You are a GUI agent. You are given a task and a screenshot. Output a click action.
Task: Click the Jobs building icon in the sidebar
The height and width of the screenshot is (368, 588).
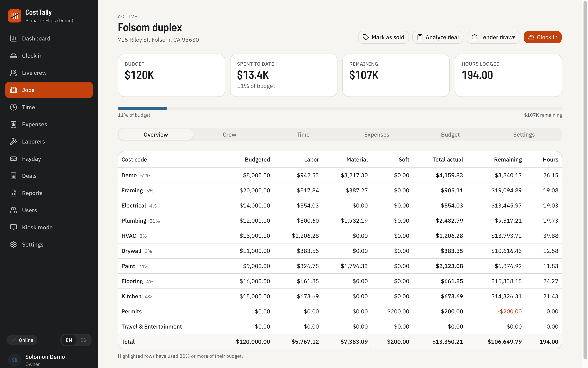click(13, 90)
